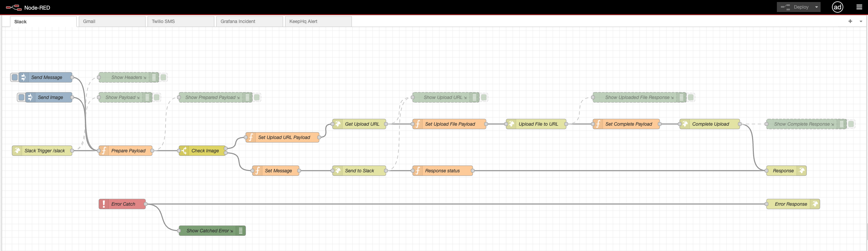868x251 pixels.
Task: Click function icon on Set Upload File Payload
Action: (418, 124)
